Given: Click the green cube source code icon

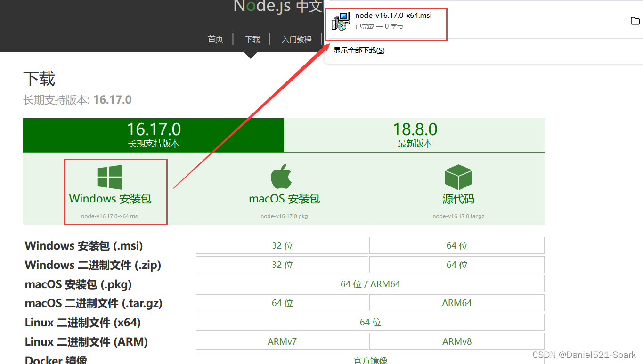Looking at the screenshot, I should (x=458, y=177).
